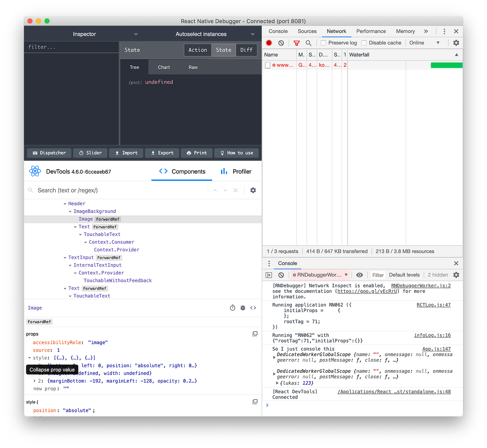Close the console drawer

coord(456,264)
